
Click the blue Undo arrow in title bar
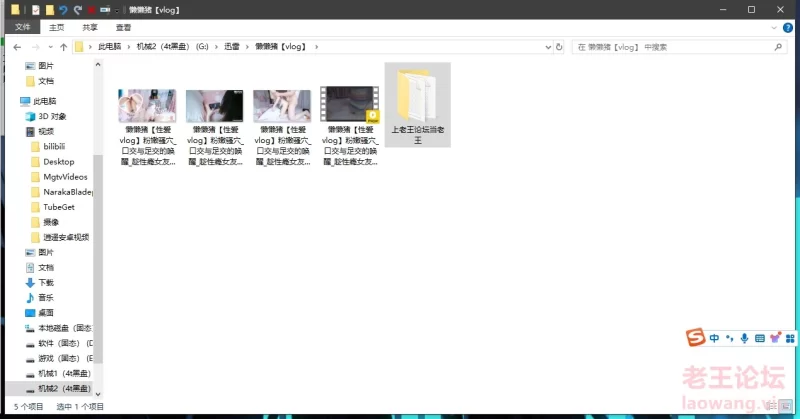63,10
